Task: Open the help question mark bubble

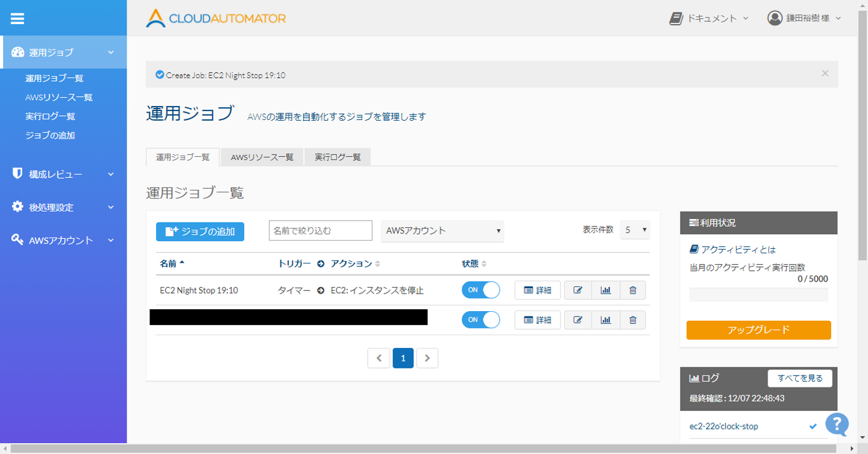Action: coord(837,424)
